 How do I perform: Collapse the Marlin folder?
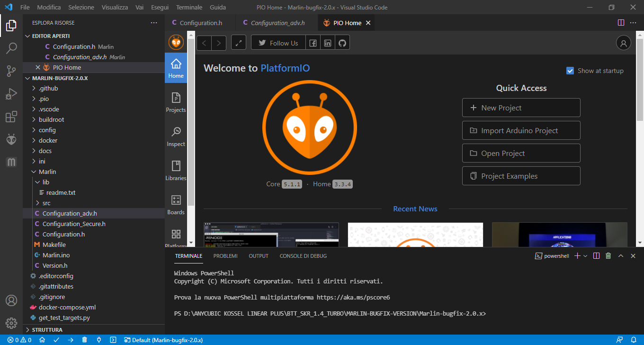(x=94, y=172)
